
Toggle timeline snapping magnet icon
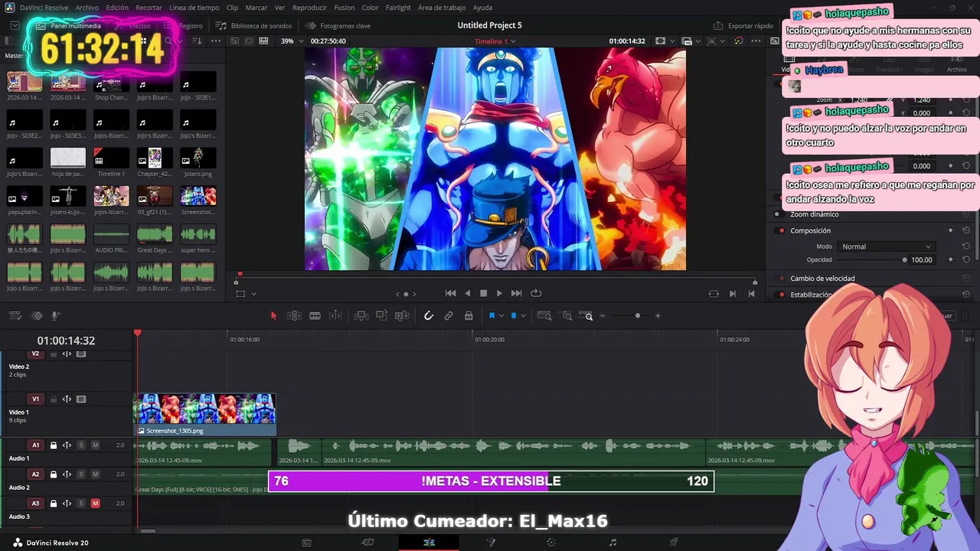coord(429,315)
